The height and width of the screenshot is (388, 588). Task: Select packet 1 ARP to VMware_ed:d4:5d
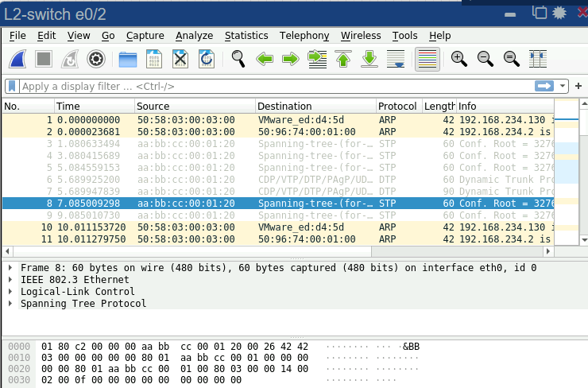[x=278, y=120]
